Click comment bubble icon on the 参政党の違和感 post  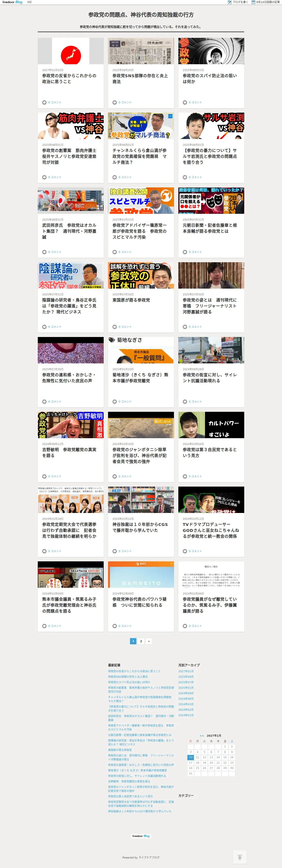point(44,402)
